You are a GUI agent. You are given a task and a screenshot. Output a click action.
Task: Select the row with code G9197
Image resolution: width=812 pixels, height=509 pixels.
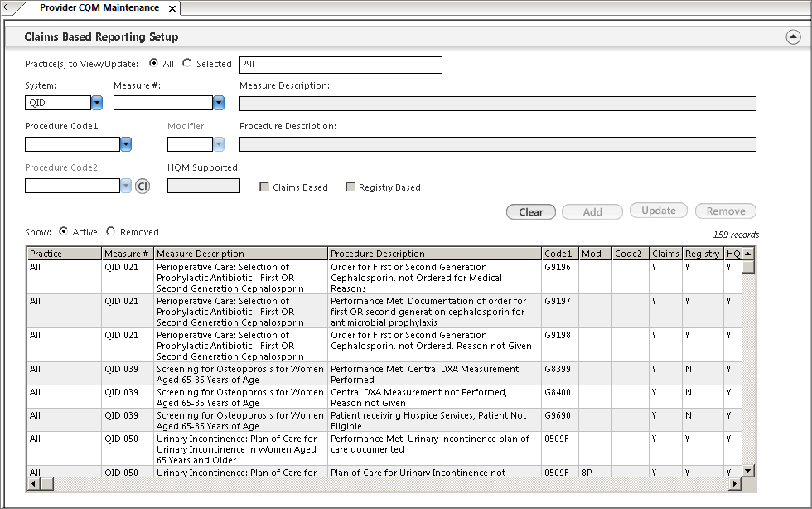(x=384, y=312)
